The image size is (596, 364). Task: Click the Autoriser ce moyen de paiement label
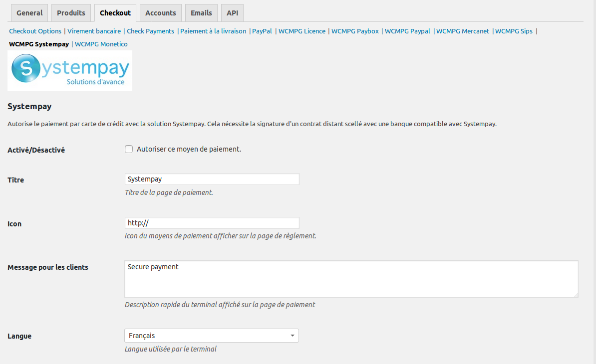click(x=189, y=149)
